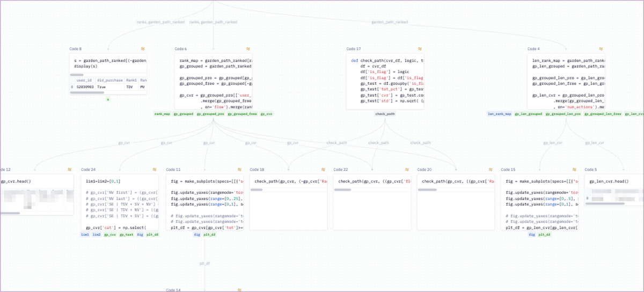
Task: Click the gp_test variable tag under Code 24
Action: click(x=126, y=235)
